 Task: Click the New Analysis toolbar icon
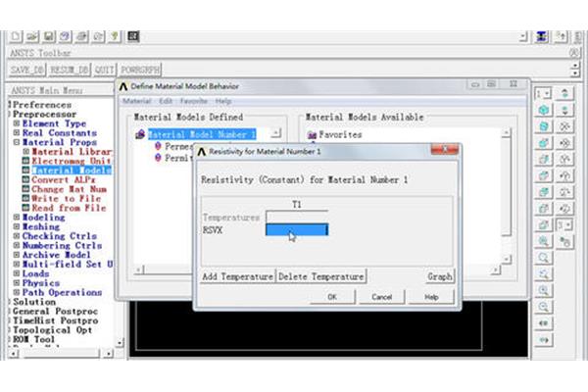coord(16,36)
